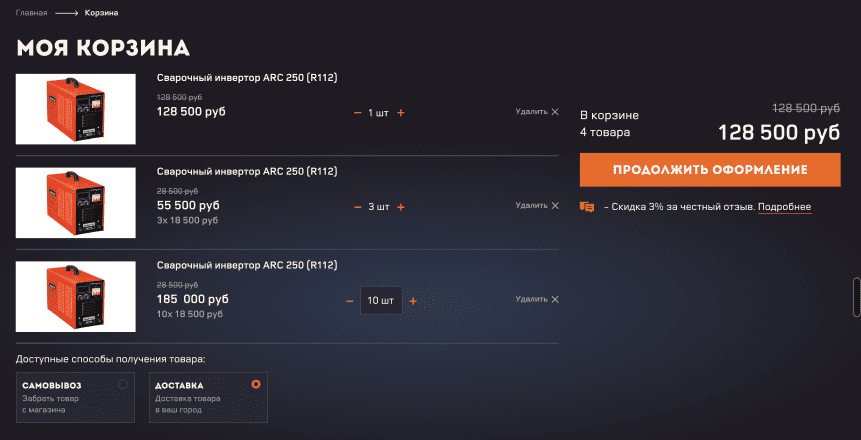Click the page scrollbar thumb
Image resolution: width=861 pixels, height=440 pixels.
[855, 297]
